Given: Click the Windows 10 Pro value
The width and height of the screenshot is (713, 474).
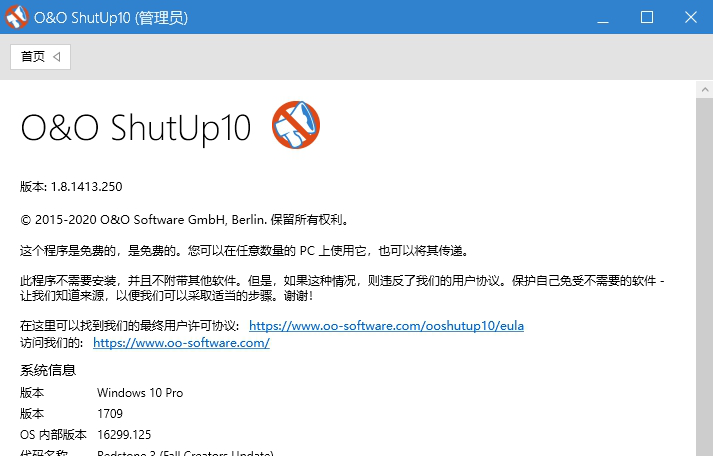Looking at the screenshot, I should [140, 393].
